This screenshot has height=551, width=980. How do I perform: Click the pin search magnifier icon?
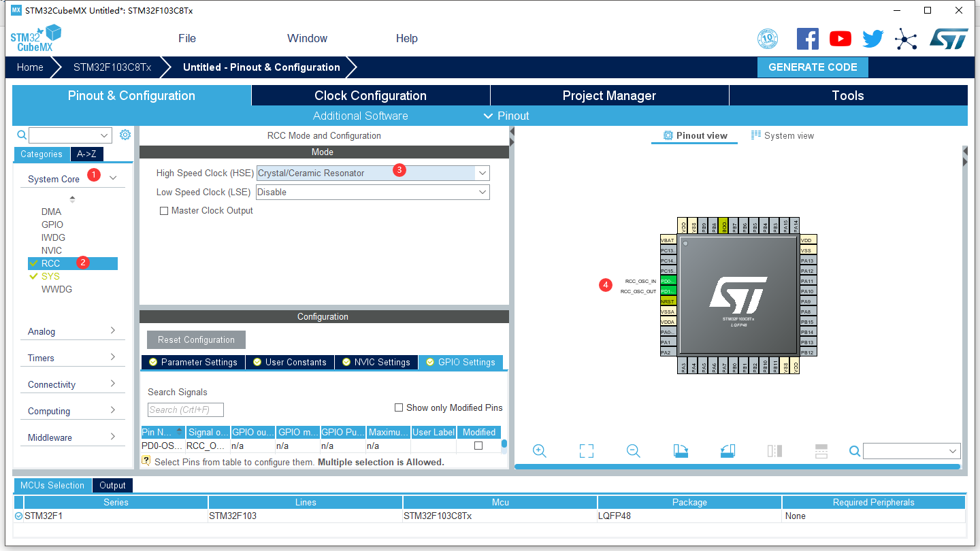click(855, 451)
